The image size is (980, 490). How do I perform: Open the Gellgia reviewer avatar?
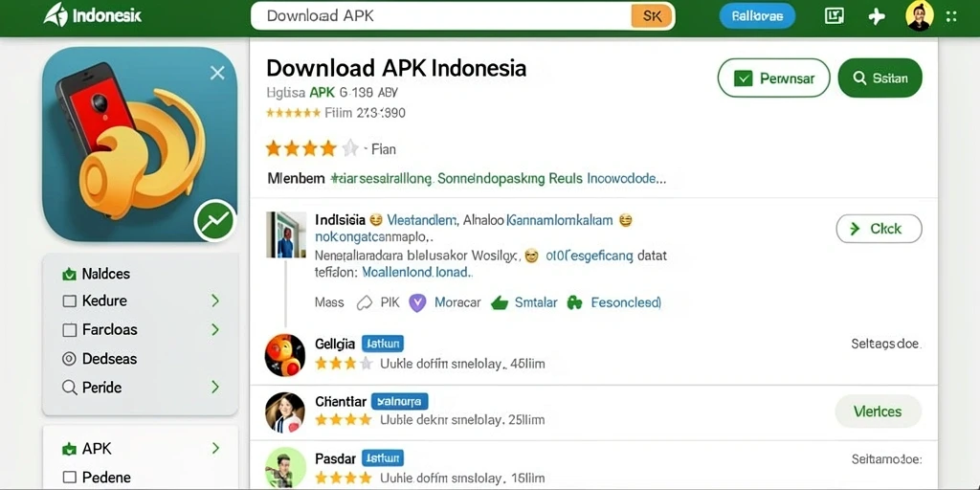coord(285,355)
